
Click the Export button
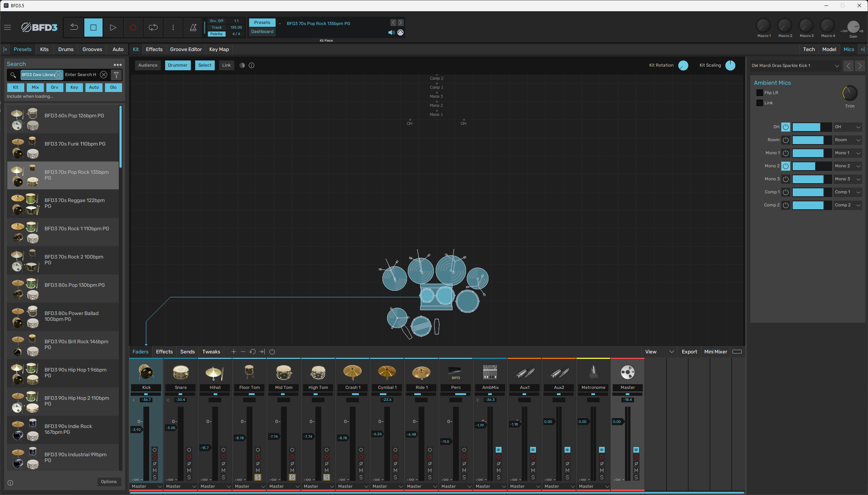pos(689,352)
